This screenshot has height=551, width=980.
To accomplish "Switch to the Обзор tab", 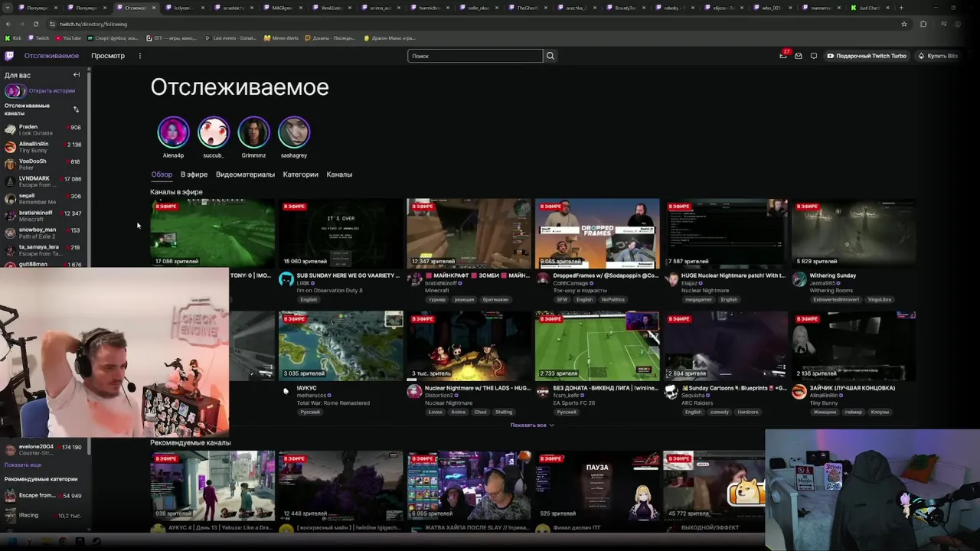I will (162, 174).
